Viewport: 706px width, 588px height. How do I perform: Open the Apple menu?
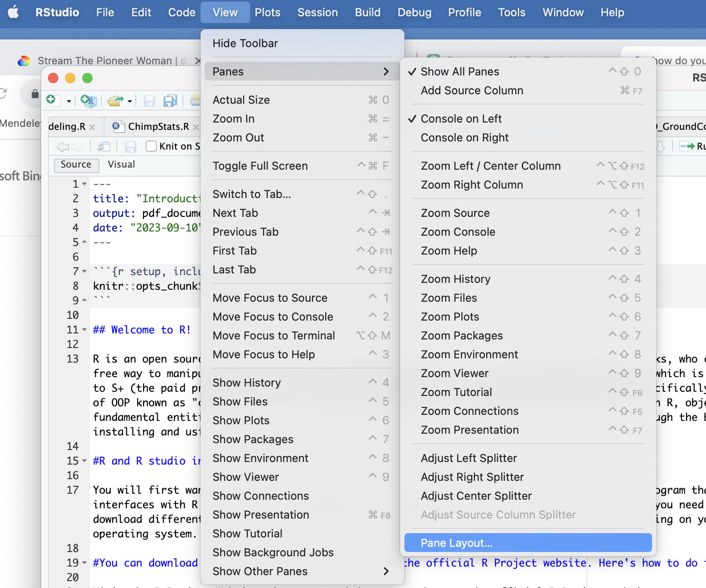tap(14, 12)
